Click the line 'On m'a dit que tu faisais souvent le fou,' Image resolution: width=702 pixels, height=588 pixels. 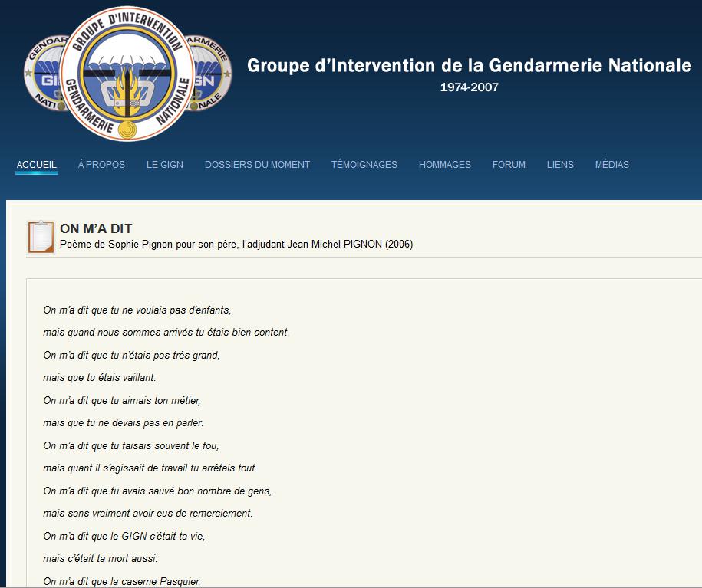(x=130, y=445)
